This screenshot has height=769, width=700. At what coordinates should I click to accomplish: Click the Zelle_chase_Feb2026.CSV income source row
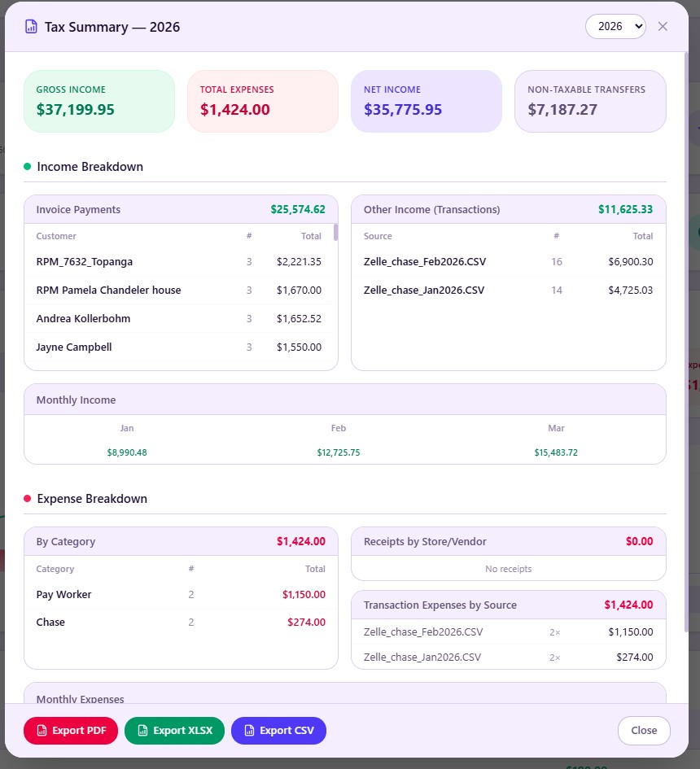point(508,261)
